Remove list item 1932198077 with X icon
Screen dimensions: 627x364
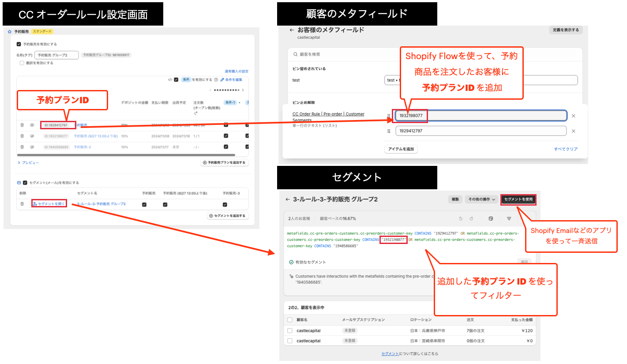click(574, 116)
